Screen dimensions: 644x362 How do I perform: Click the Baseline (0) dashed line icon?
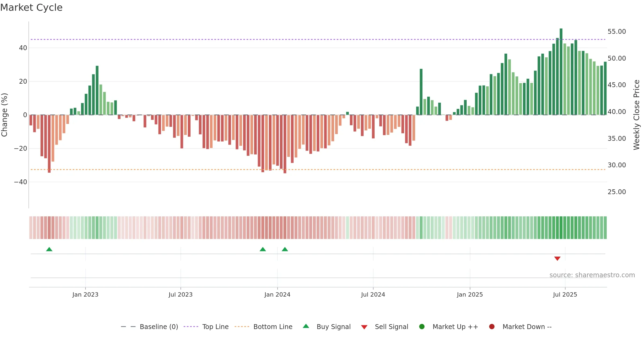[x=128, y=327]
